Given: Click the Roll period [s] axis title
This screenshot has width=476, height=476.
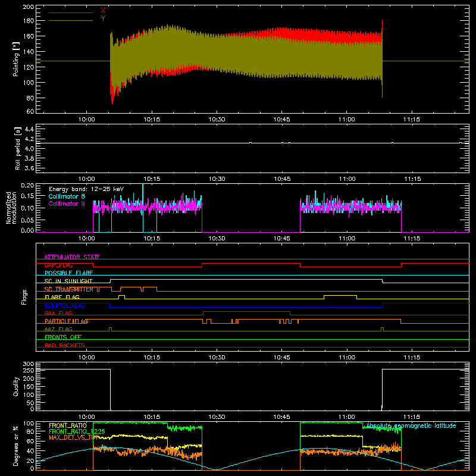Looking at the screenshot, I should (x=18, y=148).
